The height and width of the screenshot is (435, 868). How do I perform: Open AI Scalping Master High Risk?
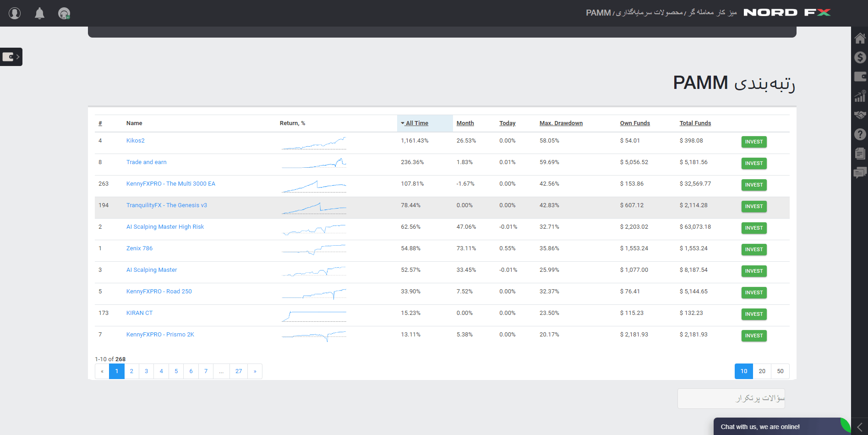(165, 227)
